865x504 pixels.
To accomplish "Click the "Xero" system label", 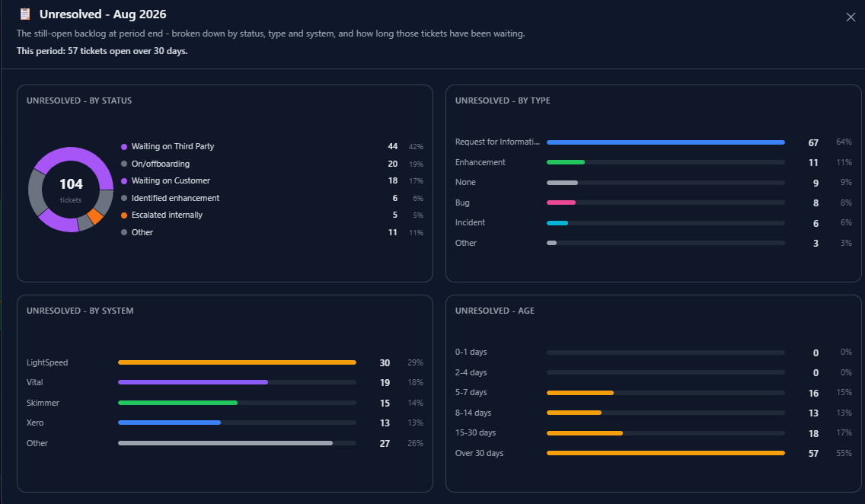I will pyautogui.click(x=35, y=423).
